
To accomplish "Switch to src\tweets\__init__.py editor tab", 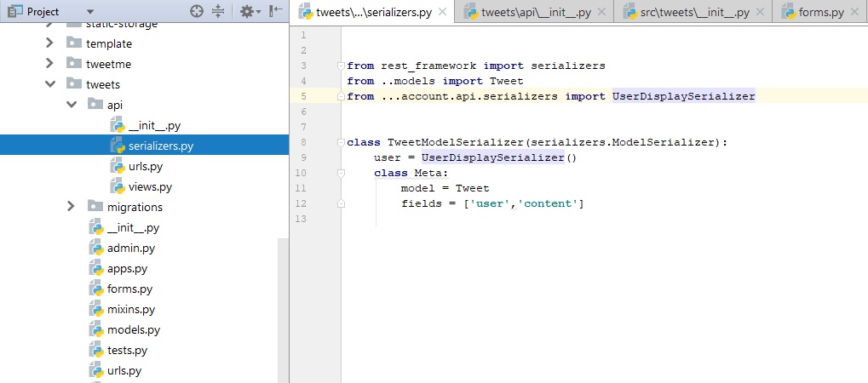I will [x=693, y=12].
